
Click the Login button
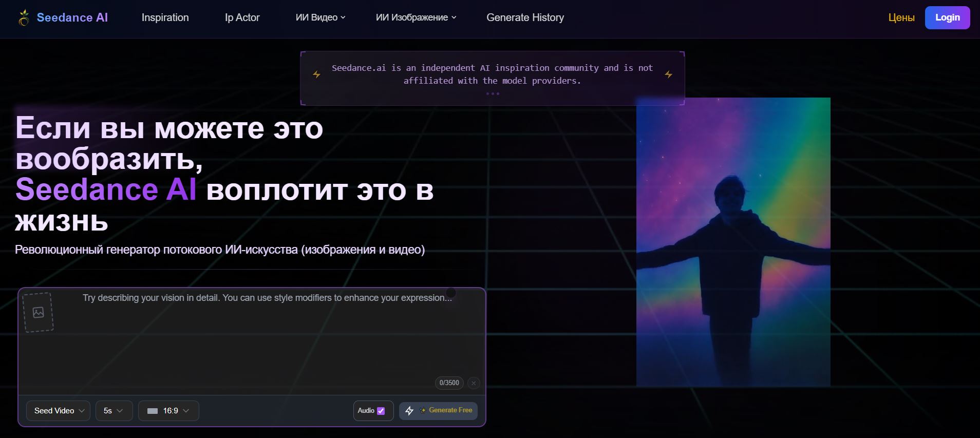pyautogui.click(x=947, y=17)
